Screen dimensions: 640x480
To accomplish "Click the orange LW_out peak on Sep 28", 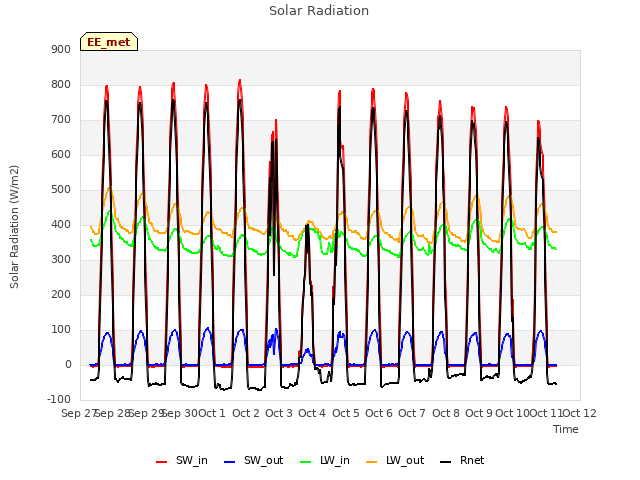I will 109,188.
